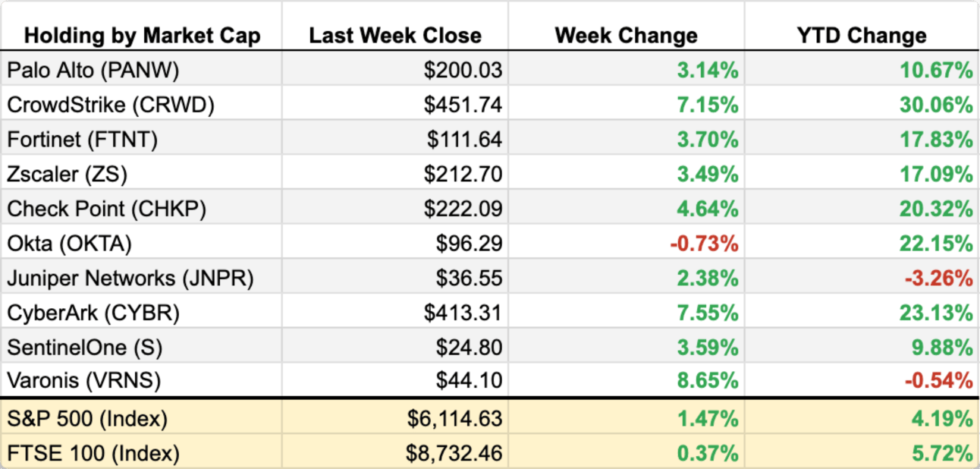The height and width of the screenshot is (469, 980).
Task: Click the Week Change column header
Action: (626, 36)
